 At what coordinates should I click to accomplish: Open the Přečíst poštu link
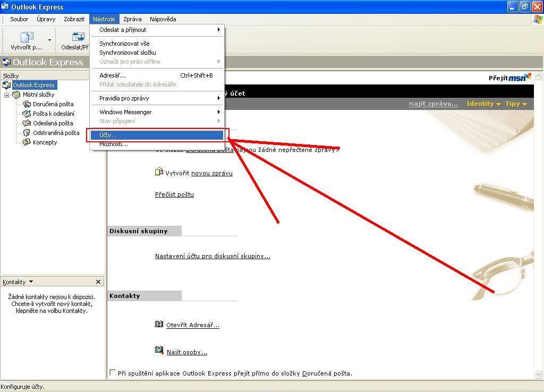(x=174, y=194)
